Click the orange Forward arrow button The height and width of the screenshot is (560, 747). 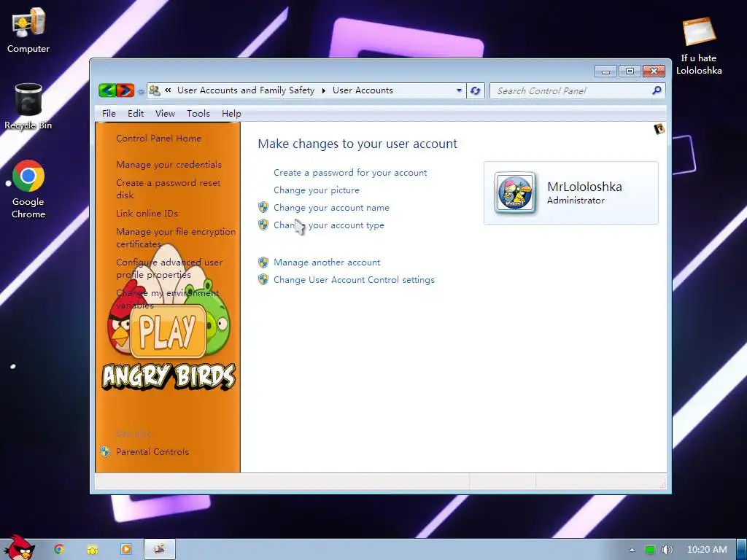pos(125,90)
